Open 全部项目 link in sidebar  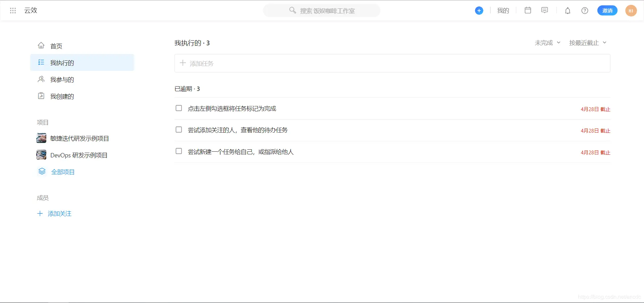(63, 171)
